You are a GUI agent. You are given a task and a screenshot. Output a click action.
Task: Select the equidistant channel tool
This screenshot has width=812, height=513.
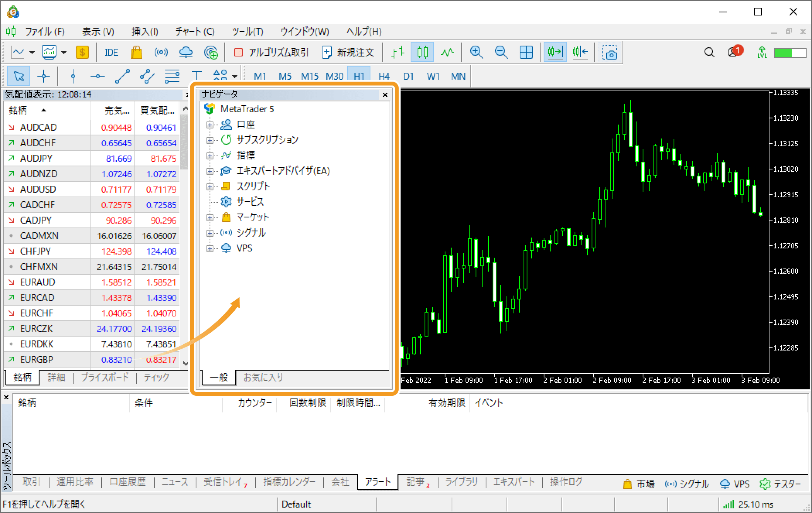click(x=147, y=76)
